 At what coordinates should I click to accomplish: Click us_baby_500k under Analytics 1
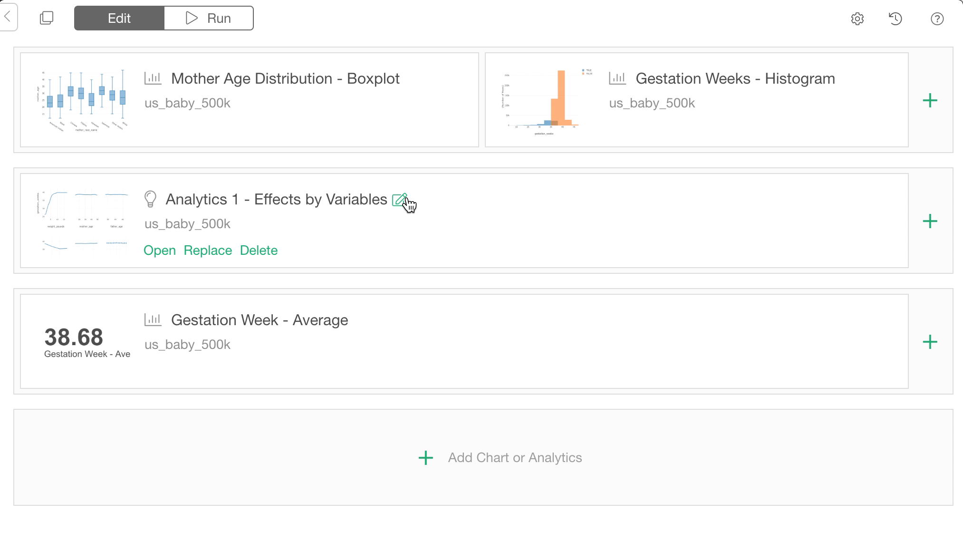[x=187, y=224]
